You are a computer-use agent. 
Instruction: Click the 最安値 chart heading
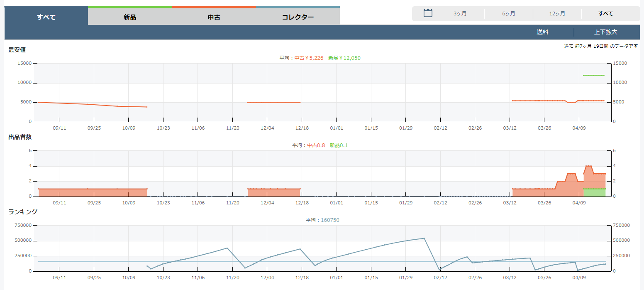[x=17, y=50]
